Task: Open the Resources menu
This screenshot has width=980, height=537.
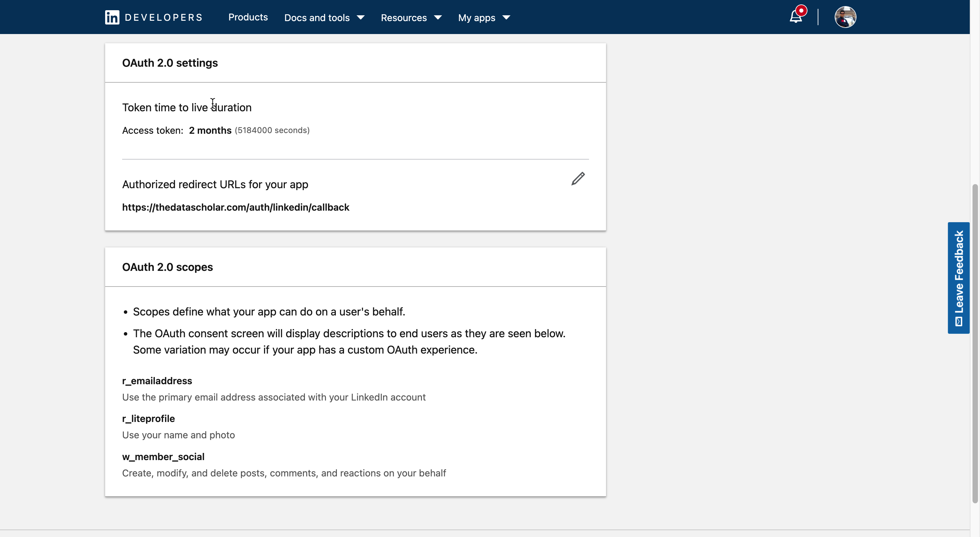Action: pos(404,17)
